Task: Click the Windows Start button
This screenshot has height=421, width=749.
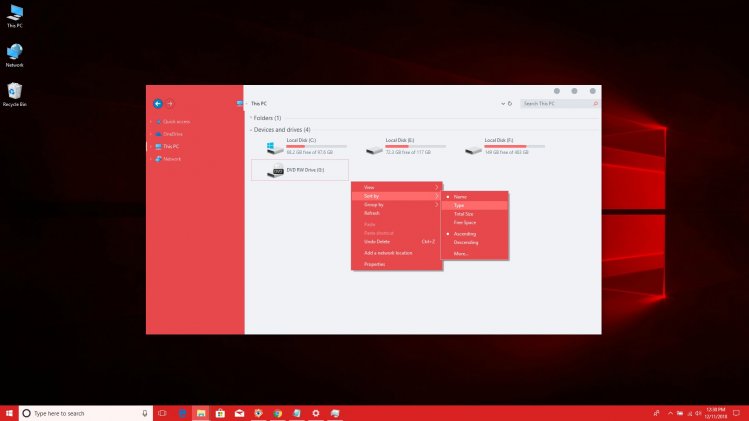Action: 10,413
